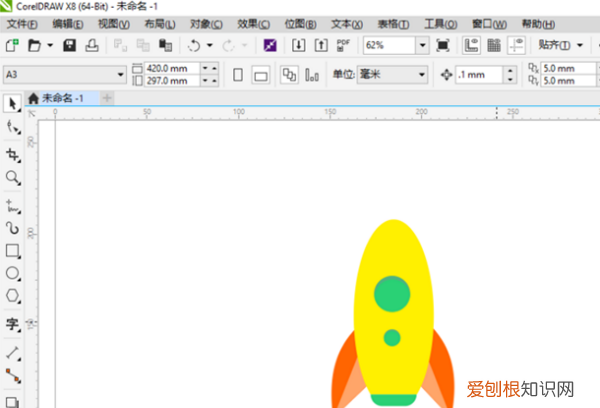Select the Shape edit tool
The width and height of the screenshot is (600, 408).
point(12,127)
